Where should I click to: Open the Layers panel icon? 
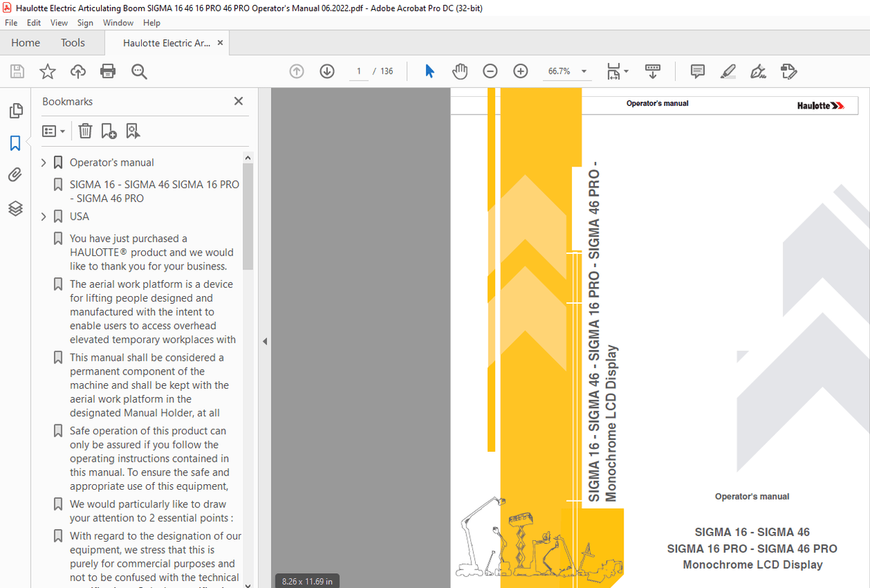15,208
